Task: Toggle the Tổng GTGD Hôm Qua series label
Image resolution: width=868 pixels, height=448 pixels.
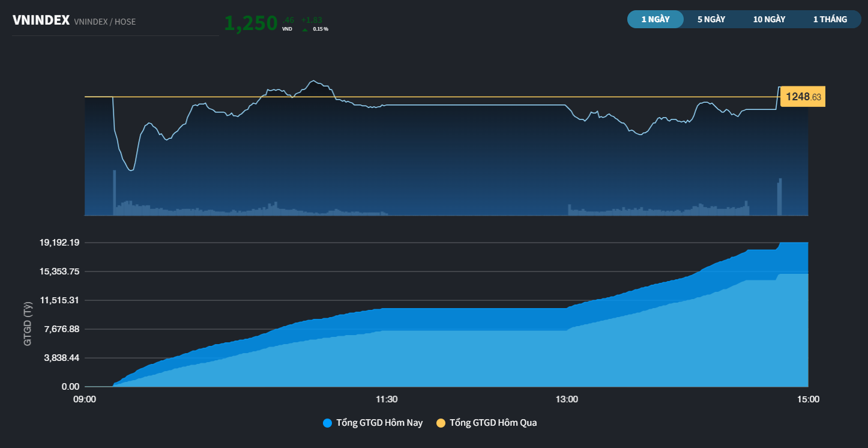Action: tap(493, 423)
